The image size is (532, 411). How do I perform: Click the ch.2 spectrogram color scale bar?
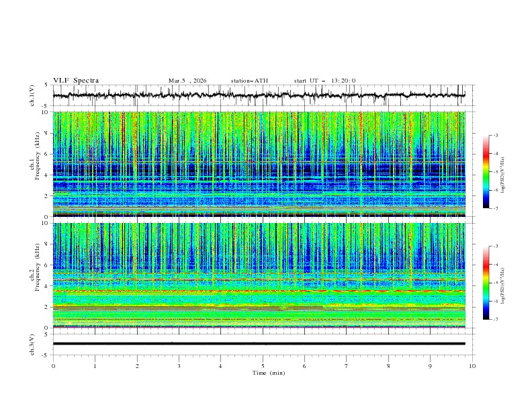coord(486,283)
